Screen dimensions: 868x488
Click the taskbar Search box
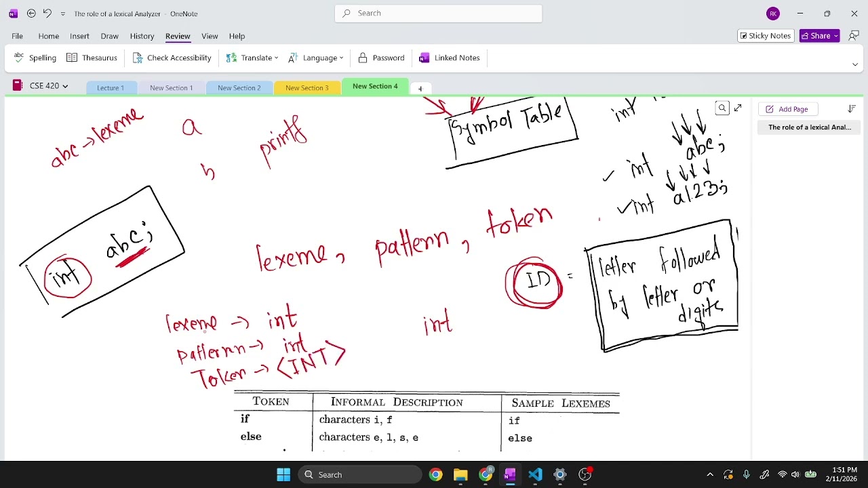coord(359,474)
